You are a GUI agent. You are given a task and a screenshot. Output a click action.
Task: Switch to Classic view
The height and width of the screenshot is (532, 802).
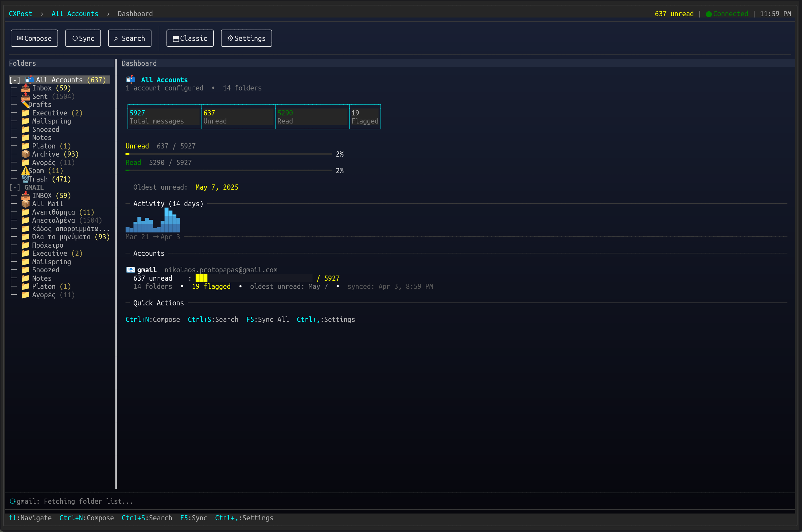pos(190,38)
